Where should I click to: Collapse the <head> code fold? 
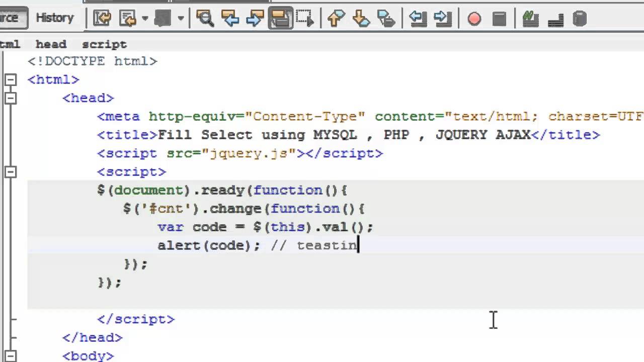[x=10, y=98]
